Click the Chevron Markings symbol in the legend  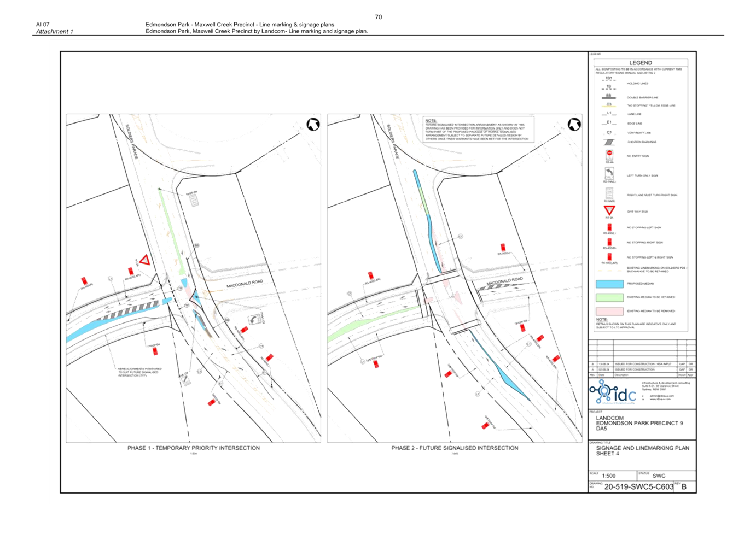pos(609,142)
